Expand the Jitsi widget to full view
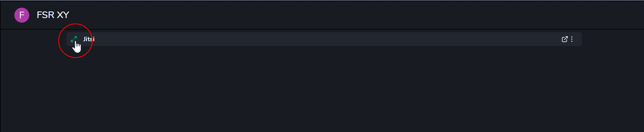The height and width of the screenshot is (132, 644). (x=74, y=39)
